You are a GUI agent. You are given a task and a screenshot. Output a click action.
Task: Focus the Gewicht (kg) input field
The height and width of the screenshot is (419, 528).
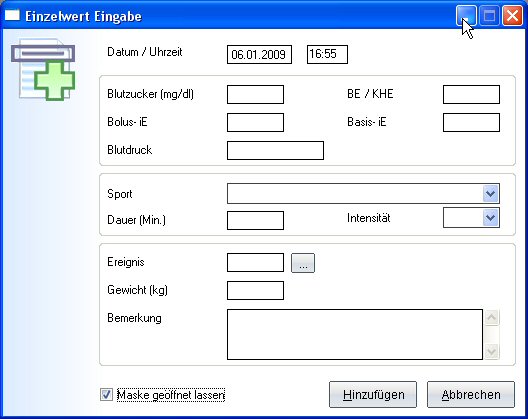(255, 291)
